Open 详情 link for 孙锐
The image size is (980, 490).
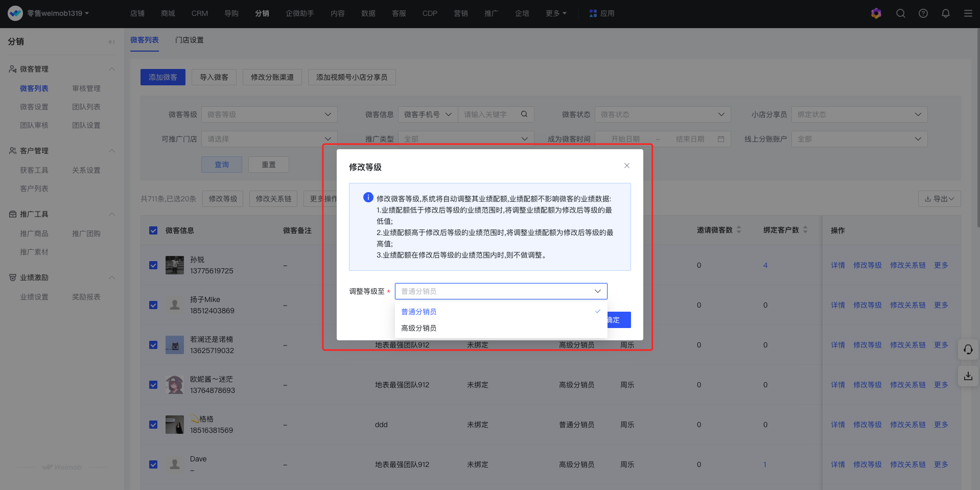(838, 265)
